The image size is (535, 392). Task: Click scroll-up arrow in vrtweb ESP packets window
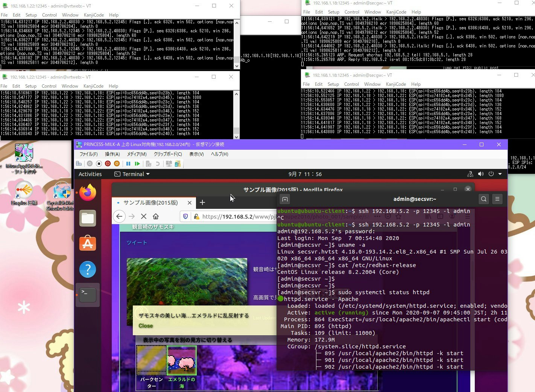pyautogui.click(x=236, y=94)
